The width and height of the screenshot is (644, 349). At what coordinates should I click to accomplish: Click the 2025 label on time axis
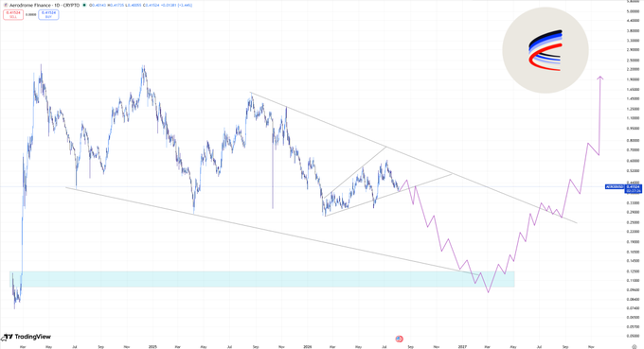[152, 346]
